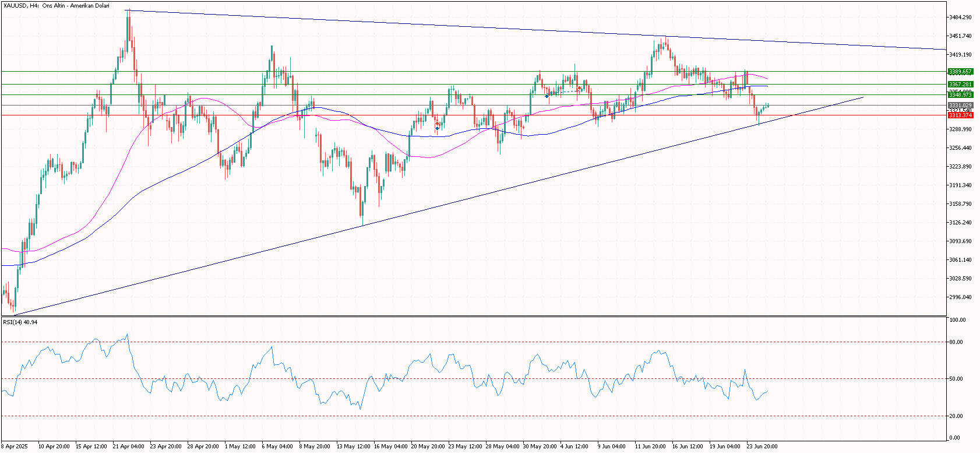Click the 21 Apr 04:00 time label
Screen dimensions: 980x453
[x=129, y=447]
